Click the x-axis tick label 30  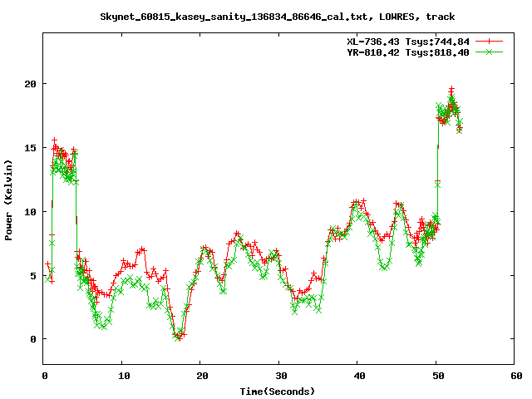[281, 376]
